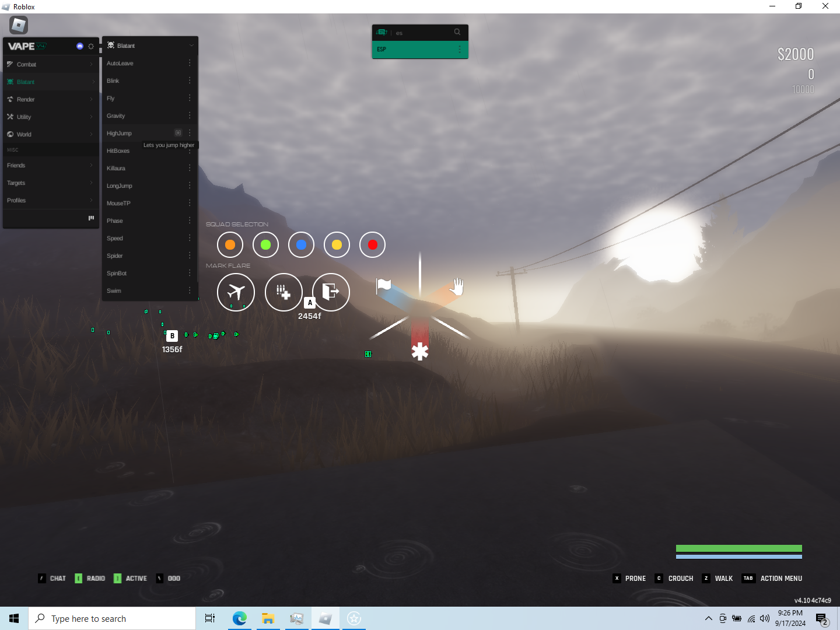Open Windows Start menu

(x=14, y=618)
